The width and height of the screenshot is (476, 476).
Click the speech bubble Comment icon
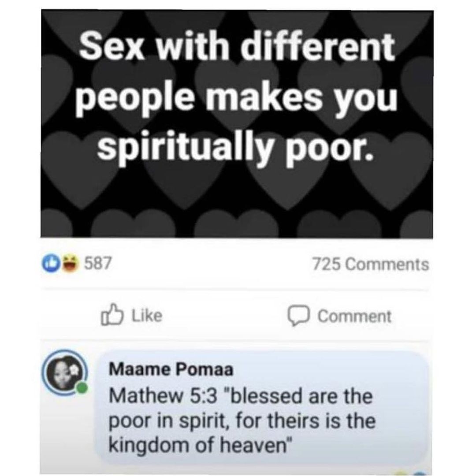[x=297, y=316]
